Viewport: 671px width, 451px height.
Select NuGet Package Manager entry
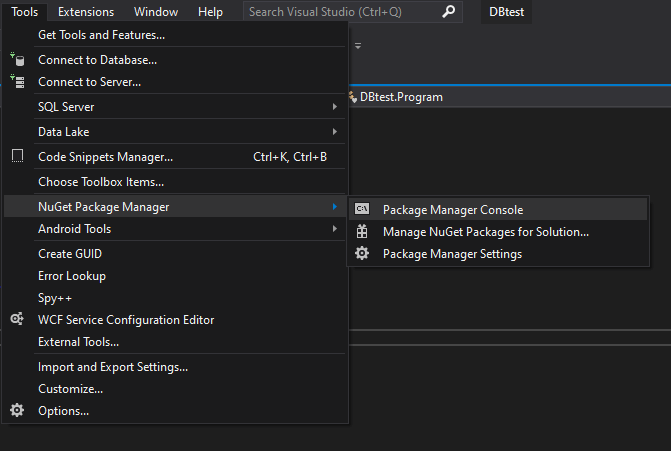click(x=175, y=207)
